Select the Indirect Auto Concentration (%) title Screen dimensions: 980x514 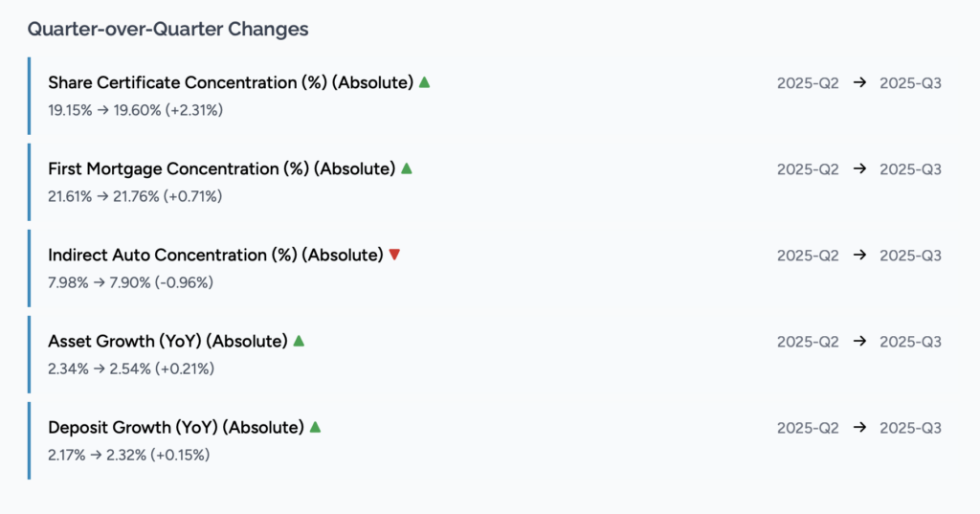tap(215, 256)
